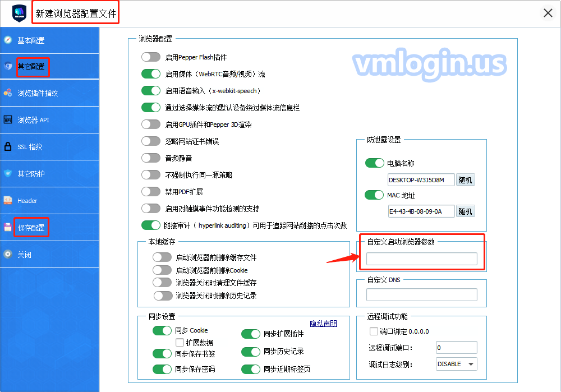Click the save disk icon beside 保存配置
This screenshot has width=561, height=392.
pos(8,227)
